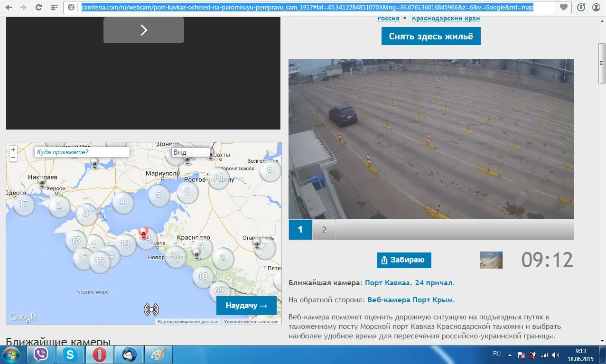Click the 'Снять здесь жильё' button

coord(431,36)
